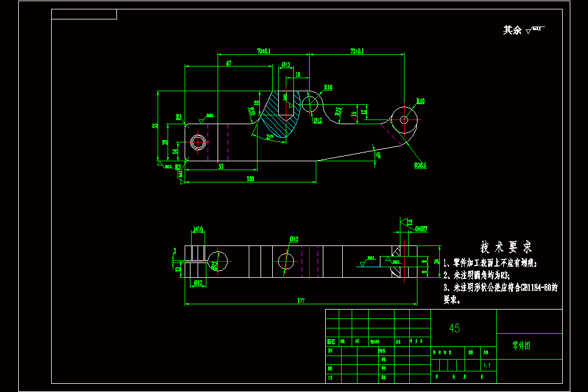Select the '100' length dimension

coord(250,179)
